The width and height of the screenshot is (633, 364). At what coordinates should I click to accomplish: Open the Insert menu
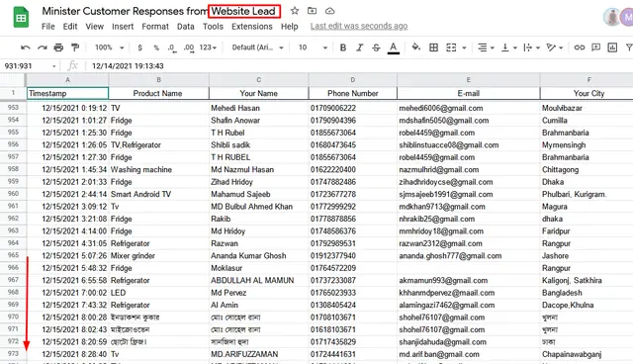123,27
